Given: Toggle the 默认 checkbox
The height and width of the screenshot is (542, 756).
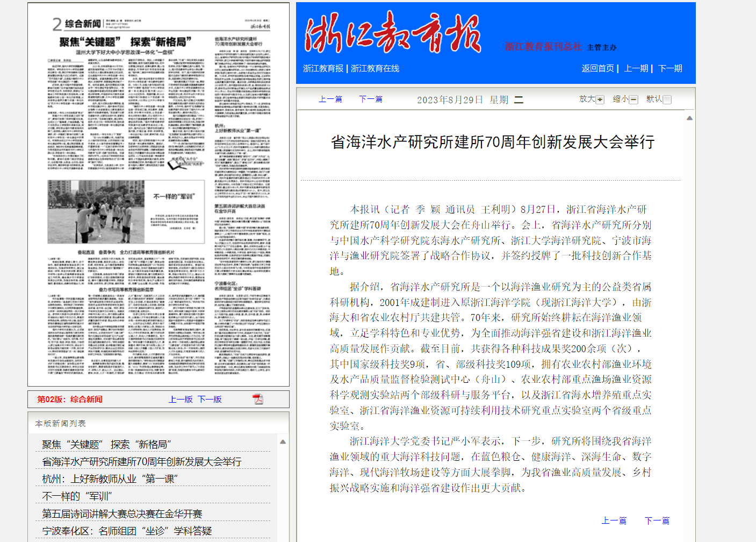Looking at the screenshot, I should point(667,99).
